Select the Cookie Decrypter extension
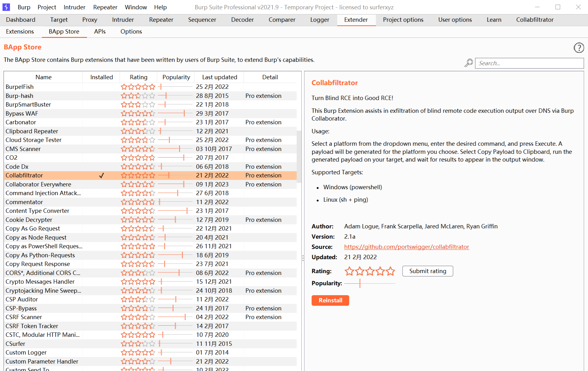This screenshot has width=588, height=371. click(x=150, y=220)
